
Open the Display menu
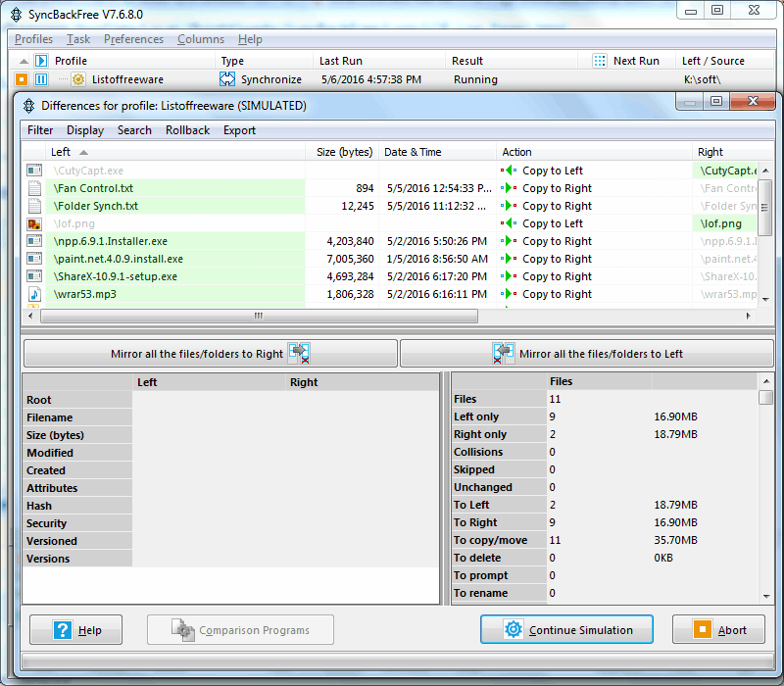pos(85,130)
